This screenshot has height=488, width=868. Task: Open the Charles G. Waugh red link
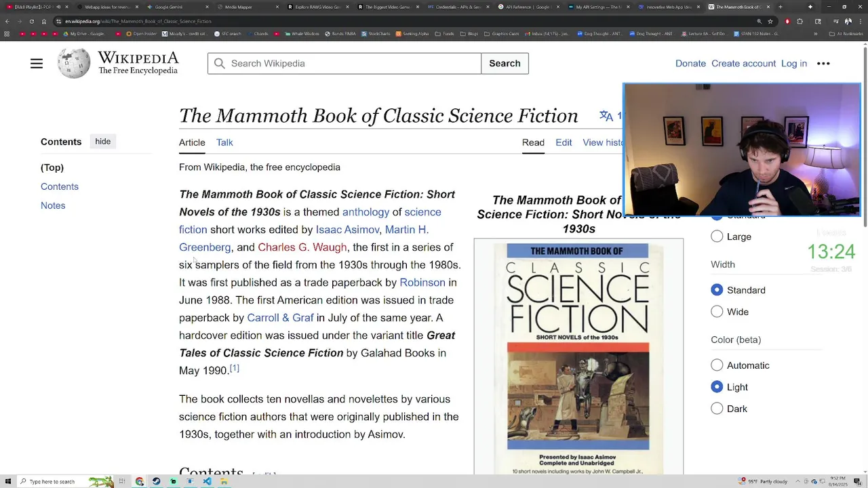[302, 247]
